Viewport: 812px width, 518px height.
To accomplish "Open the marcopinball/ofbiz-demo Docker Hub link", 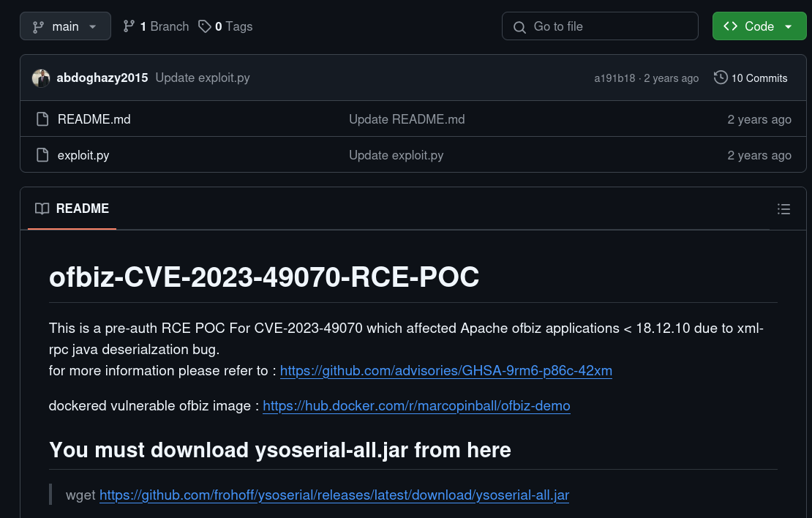I will click(x=416, y=405).
